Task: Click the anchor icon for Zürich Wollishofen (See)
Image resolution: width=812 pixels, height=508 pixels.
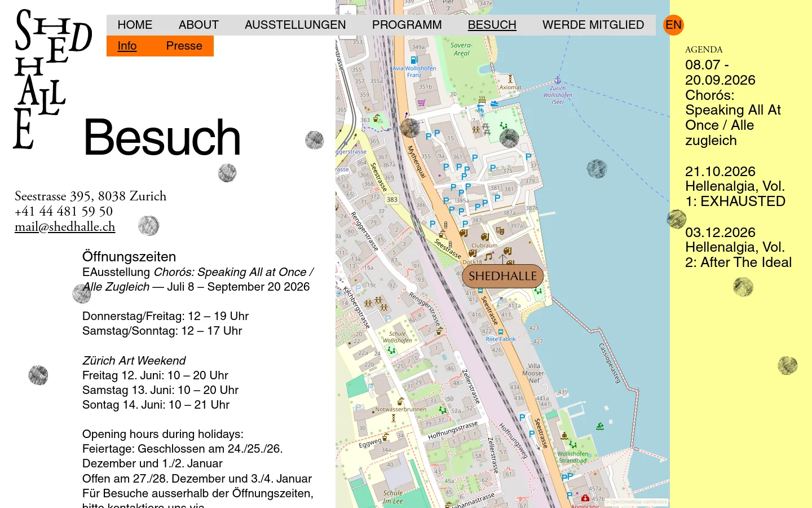Action: 558,80
